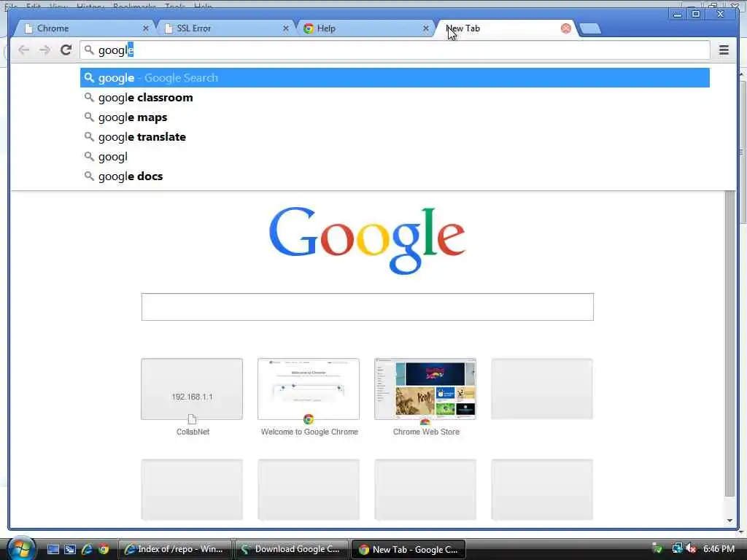Image resolution: width=747 pixels, height=560 pixels.
Task: Switch to New Tab - Google C... taskbar button
Action: tap(408, 549)
